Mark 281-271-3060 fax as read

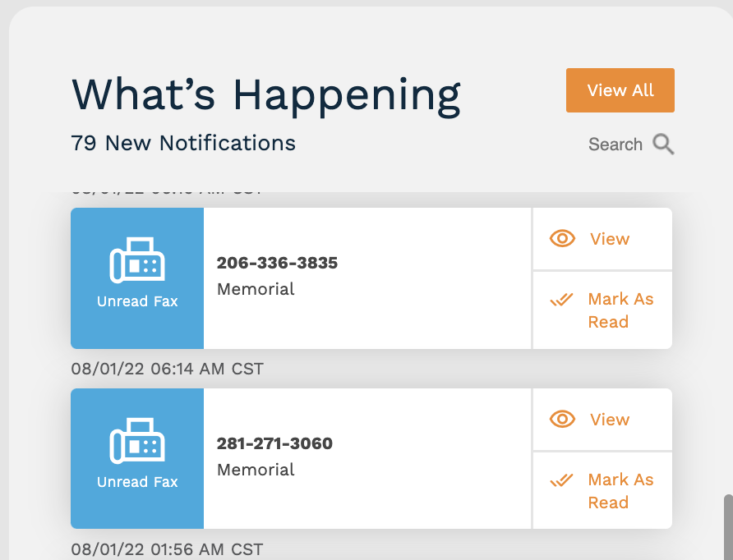[x=602, y=491]
